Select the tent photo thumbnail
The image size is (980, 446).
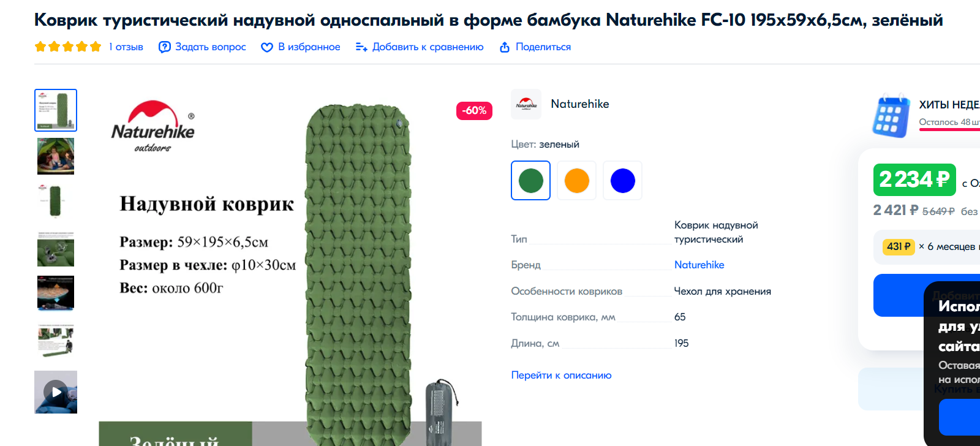[x=56, y=156]
